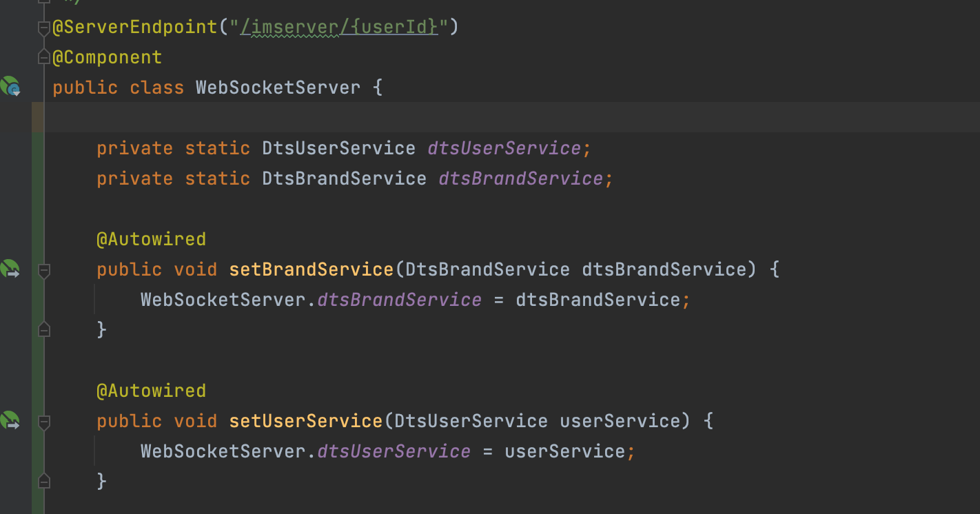Click the italic dtsBrandService field name in its declaration
This screenshot has height=514, width=980.
[x=520, y=178]
